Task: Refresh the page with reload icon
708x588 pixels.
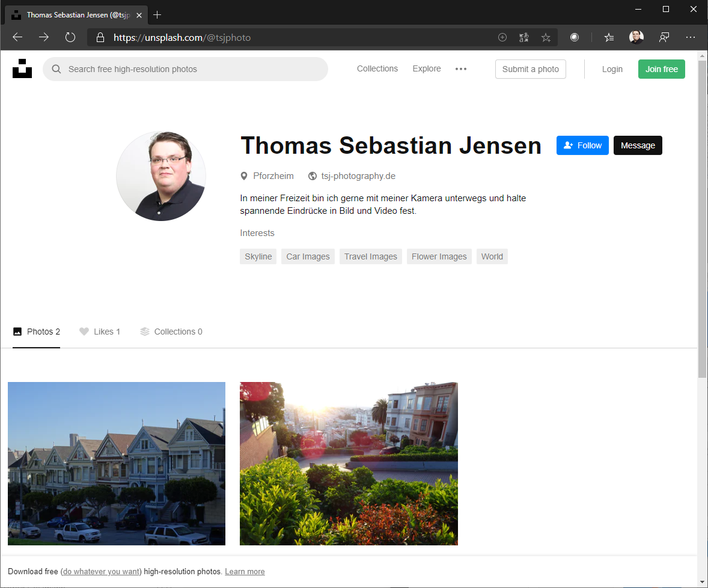Action: click(x=70, y=37)
